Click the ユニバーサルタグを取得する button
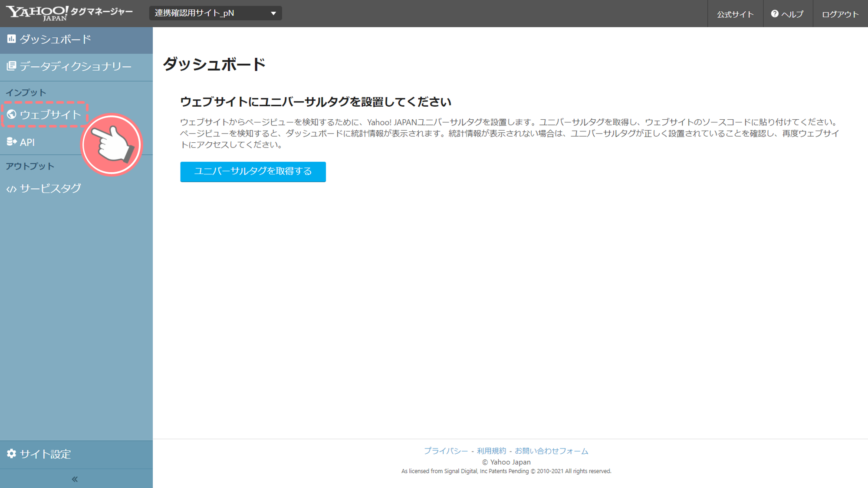The height and width of the screenshot is (488, 868). click(x=253, y=172)
